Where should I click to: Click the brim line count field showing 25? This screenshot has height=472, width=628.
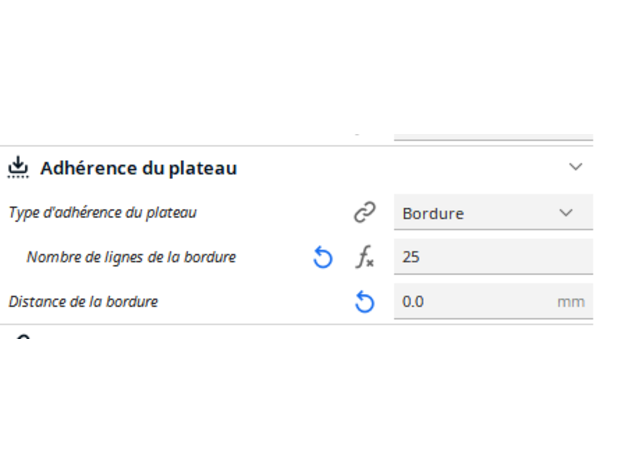coord(492,257)
